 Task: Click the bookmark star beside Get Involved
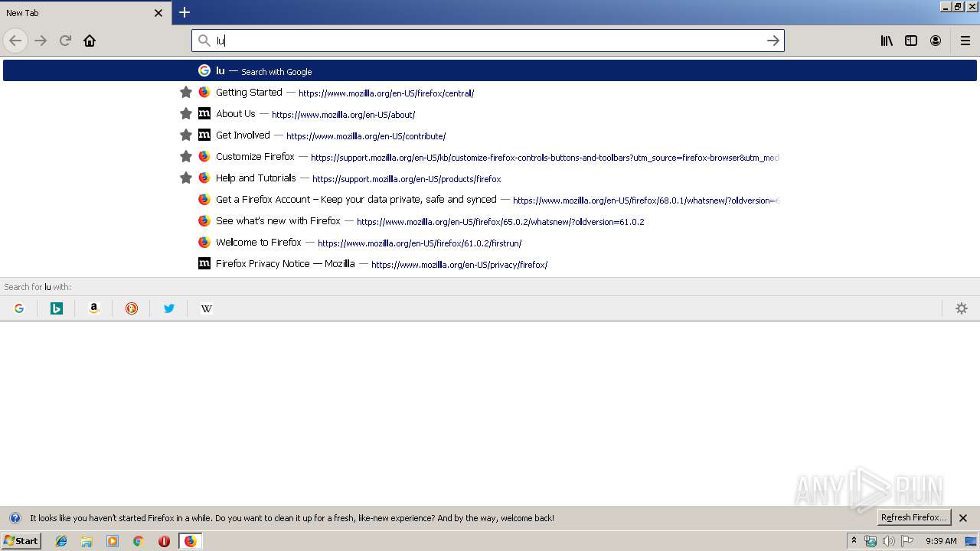pos(185,135)
